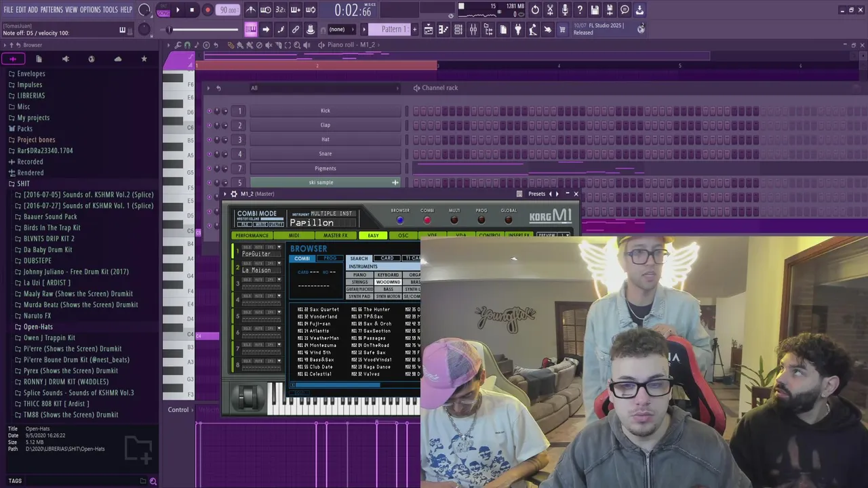Viewport: 868px width, 488px height.
Task: Switch to the MASTER FX tab in KORG M1
Action: [x=335, y=235]
